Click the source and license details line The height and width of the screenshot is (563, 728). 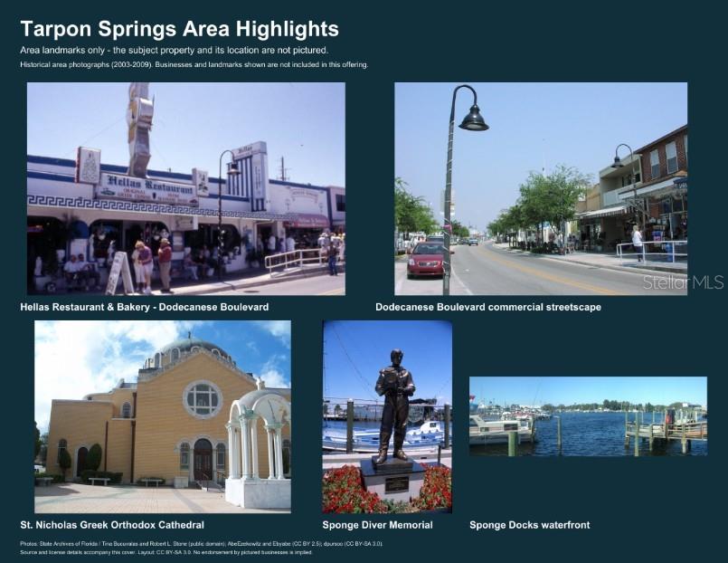pos(166,552)
